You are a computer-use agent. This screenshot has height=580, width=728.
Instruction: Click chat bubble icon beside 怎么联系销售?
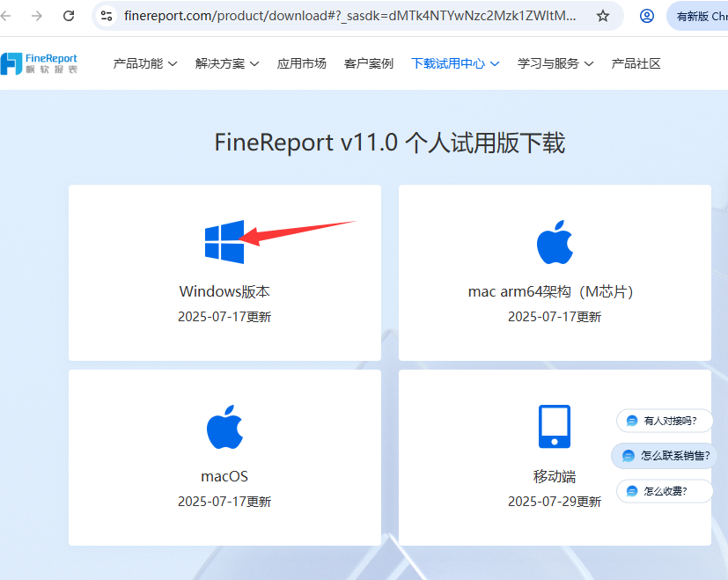(629, 456)
